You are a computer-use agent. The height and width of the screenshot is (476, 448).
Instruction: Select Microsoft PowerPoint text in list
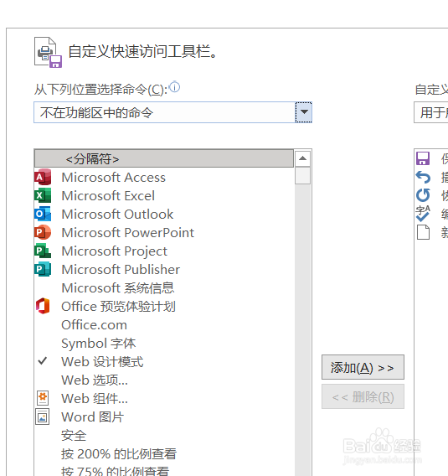(127, 233)
